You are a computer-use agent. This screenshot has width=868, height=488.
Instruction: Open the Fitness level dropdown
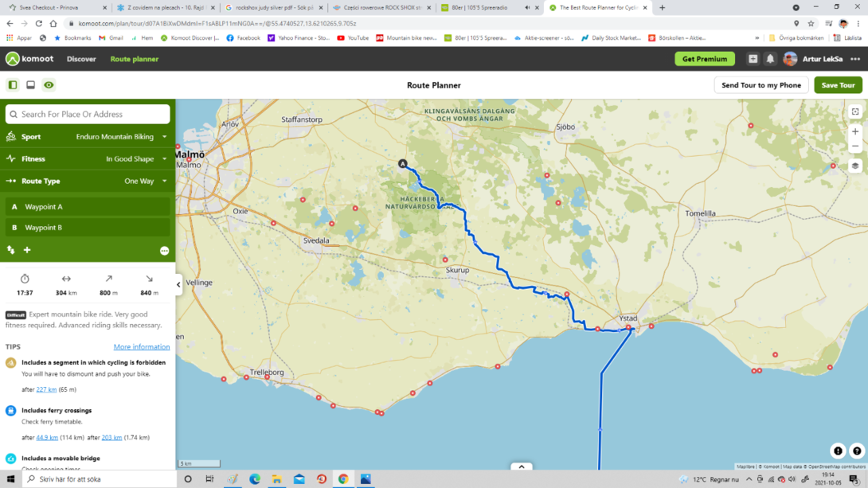(x=88, y=158)
